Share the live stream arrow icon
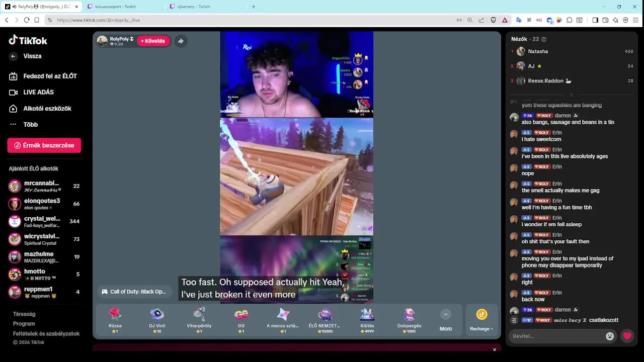 tap(181, 41)
